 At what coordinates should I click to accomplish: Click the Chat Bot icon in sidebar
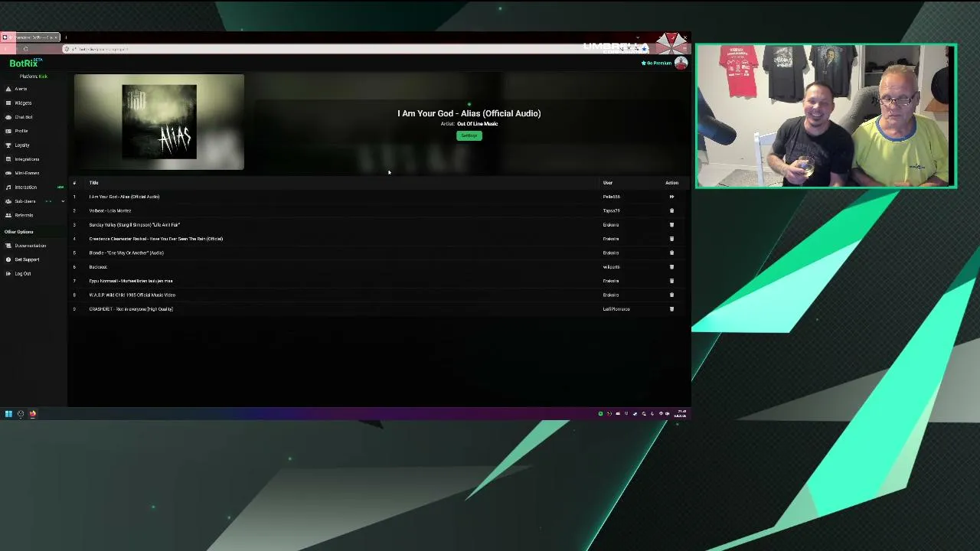click(8, 117)
